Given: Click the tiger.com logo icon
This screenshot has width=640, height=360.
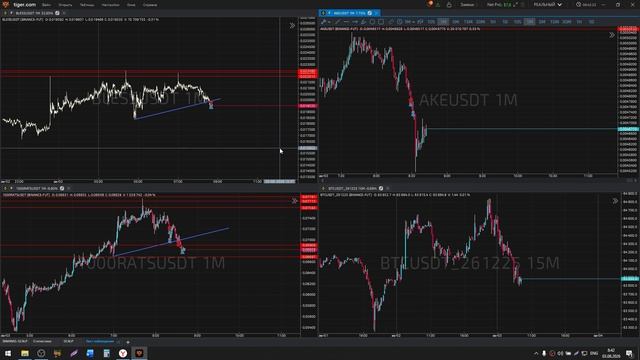Looking at the screenshot, I should pyautogui.click(x=5, y=4).
